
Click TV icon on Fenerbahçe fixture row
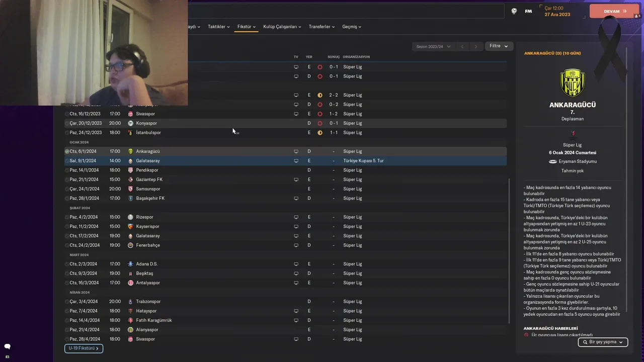pyautogui.click(x=296, y=245)
